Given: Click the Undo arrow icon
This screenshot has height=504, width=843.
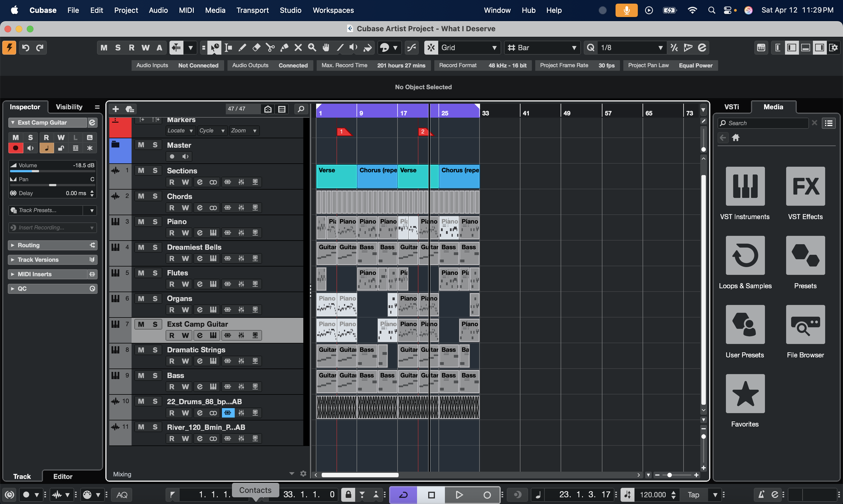Looking at the screenshot, I should click(x=25, y=48).
